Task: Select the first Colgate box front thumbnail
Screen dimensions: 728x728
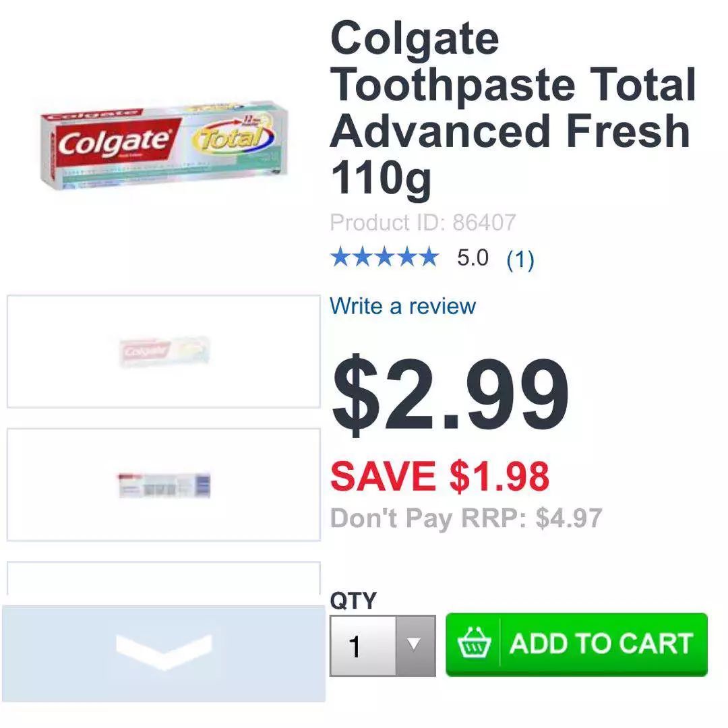Action: pyautogui.click(x=163, y=351)
